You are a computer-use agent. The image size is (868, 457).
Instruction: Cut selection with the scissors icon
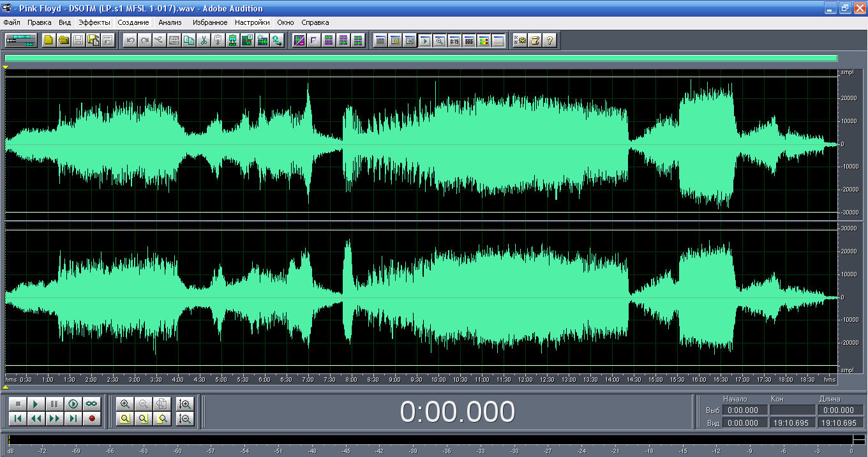tap(204, 40)
